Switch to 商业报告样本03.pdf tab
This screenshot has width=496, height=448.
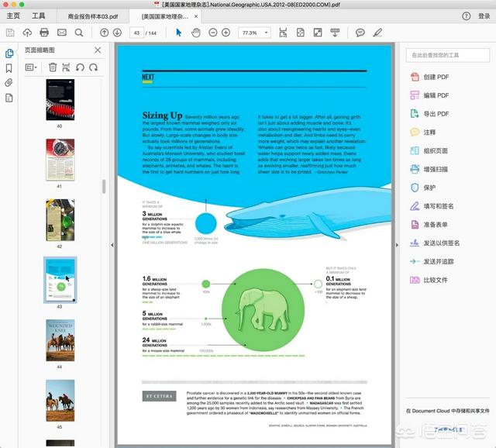(93, 16)
